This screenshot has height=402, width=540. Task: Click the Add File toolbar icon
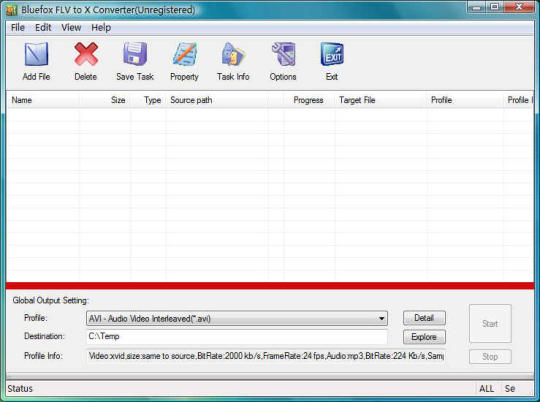(36, 54)
